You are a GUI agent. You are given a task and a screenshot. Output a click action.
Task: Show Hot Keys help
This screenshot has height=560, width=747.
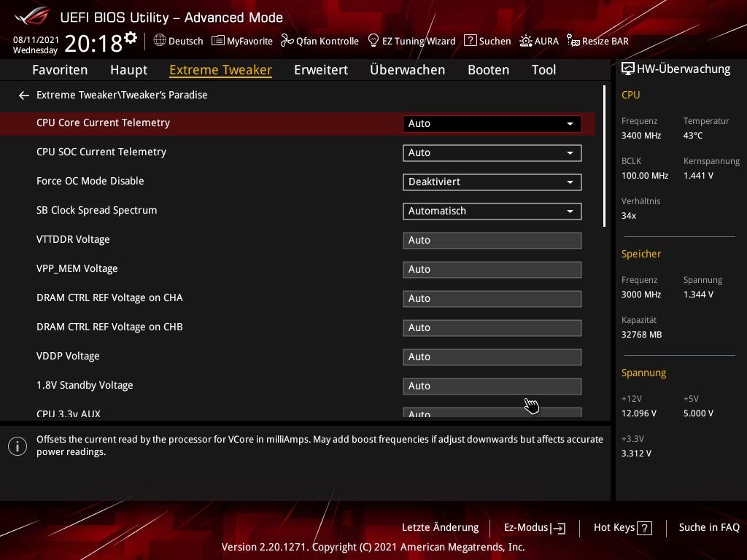[623, 528]
